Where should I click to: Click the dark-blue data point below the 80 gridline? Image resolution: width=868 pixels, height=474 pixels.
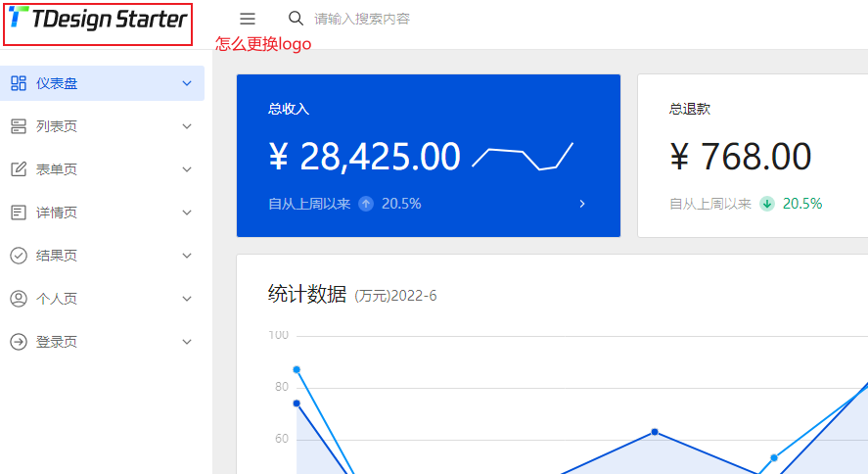click(x=297, y=403)
